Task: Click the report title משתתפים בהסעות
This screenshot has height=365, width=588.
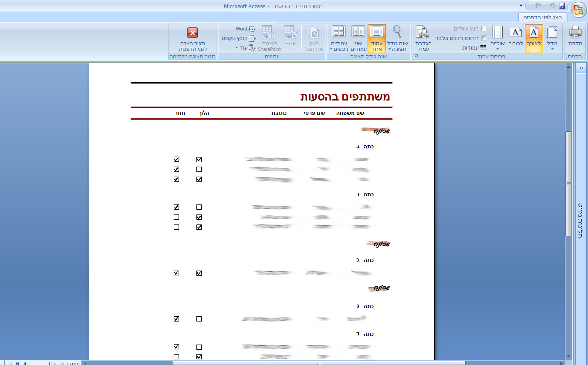Action: click(x=345, y=97)
